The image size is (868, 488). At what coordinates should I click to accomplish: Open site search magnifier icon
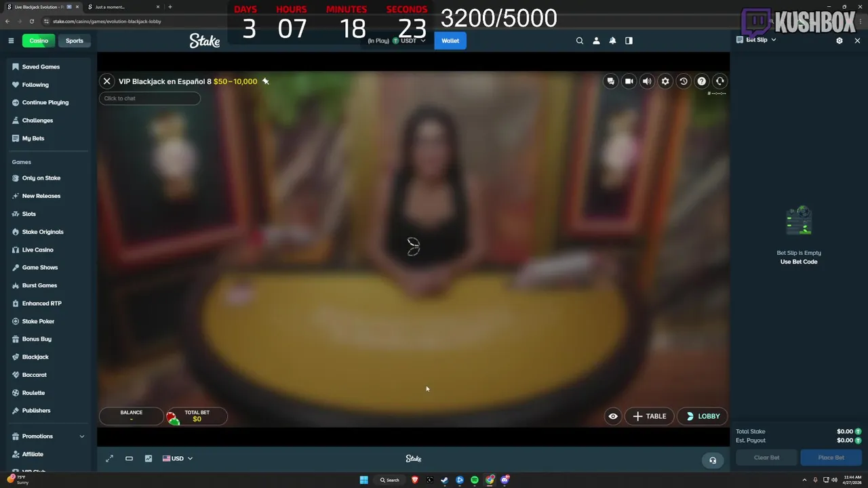click(x=580, y=41)
